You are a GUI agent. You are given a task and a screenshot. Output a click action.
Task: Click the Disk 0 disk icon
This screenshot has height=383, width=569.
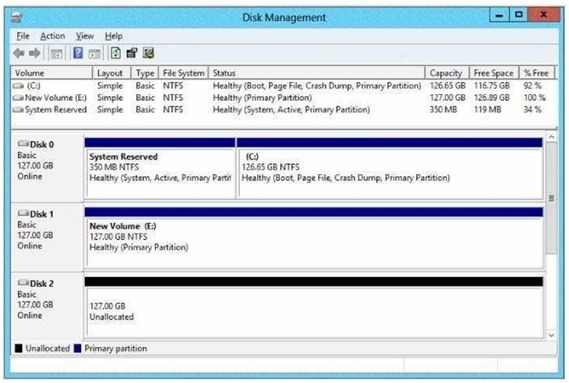coord(23,143)
